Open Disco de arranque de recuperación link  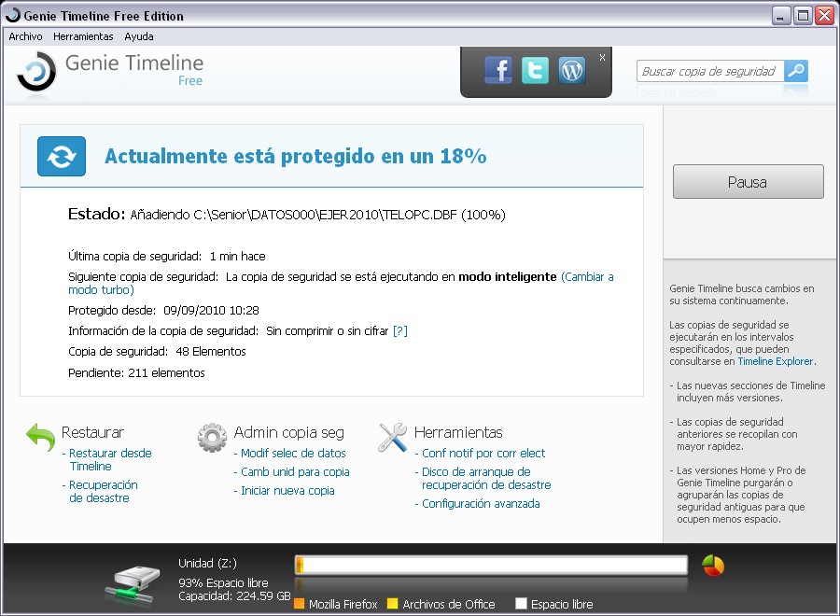tap(486, 479)
